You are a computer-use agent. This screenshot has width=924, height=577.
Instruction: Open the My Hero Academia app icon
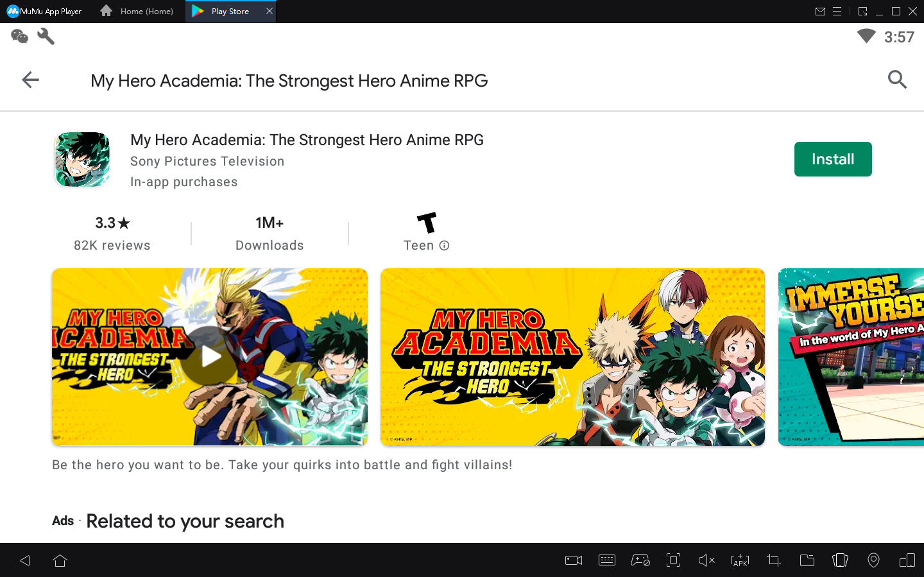pos(82,159)
